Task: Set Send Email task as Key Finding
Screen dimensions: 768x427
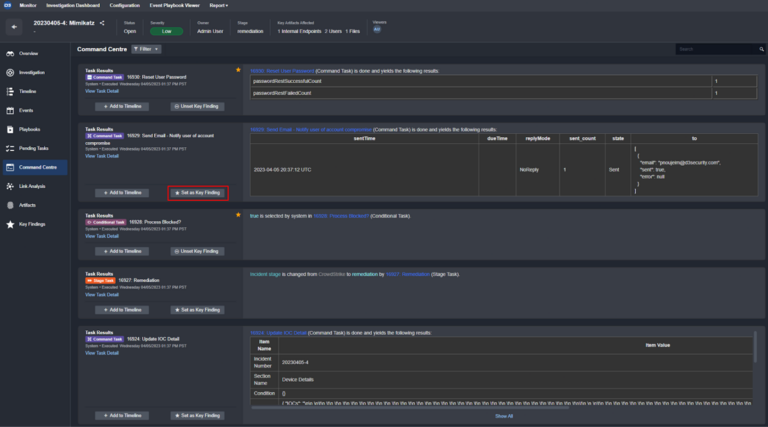Action: click(197, 193)
